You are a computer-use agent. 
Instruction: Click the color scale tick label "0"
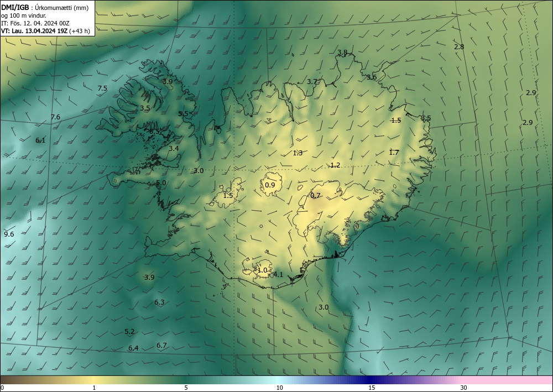(x=2, y=388)
